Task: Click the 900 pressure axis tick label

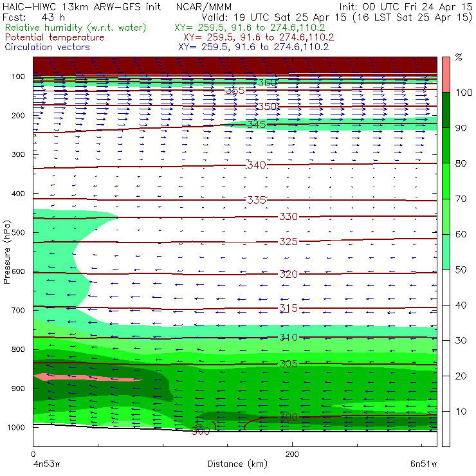Action: pyautogui.click(x=18, y=389)
